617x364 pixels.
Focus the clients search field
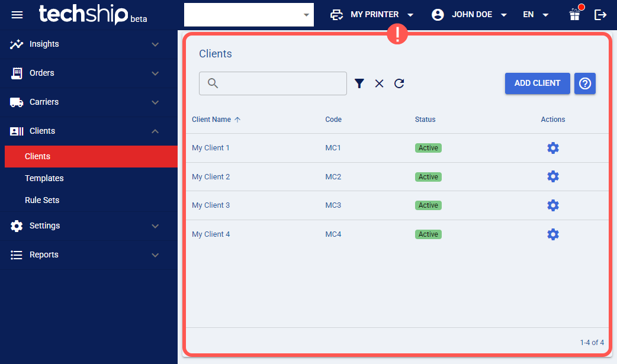[273, 83]
